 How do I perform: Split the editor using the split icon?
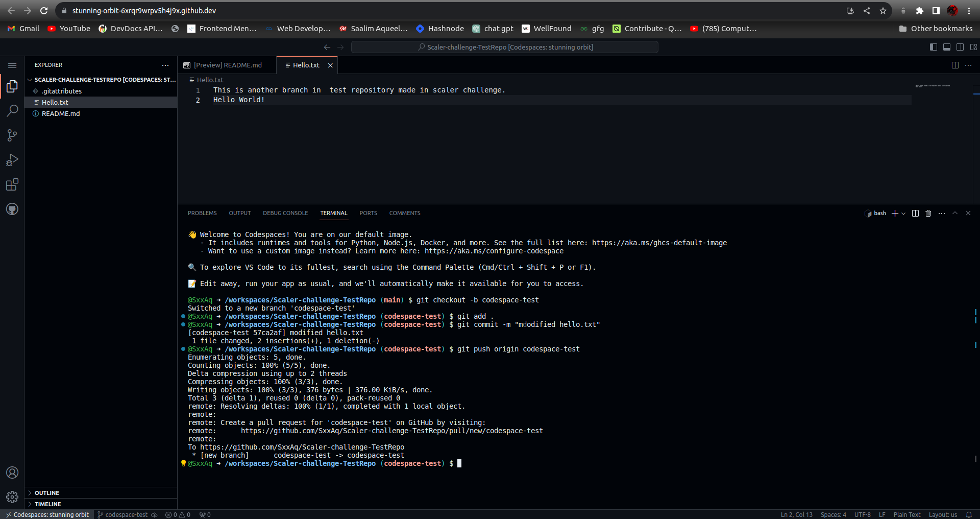coord(955,65)
